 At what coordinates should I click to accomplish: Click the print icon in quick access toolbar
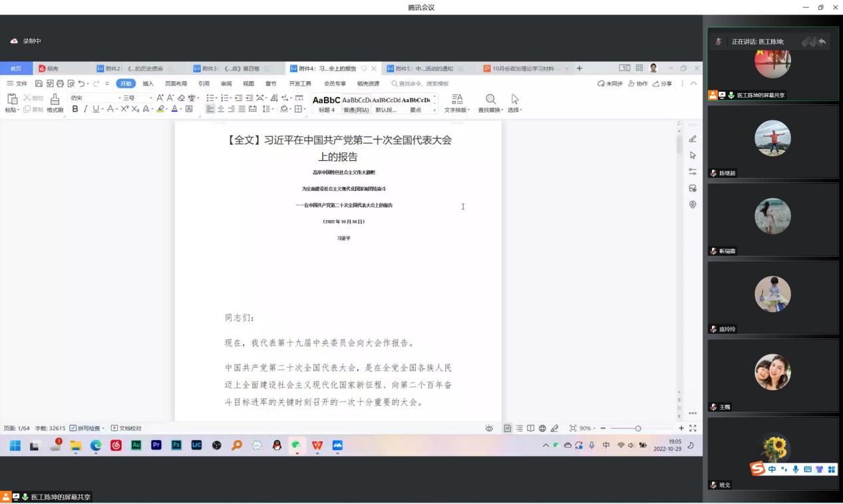coord(60,84)
